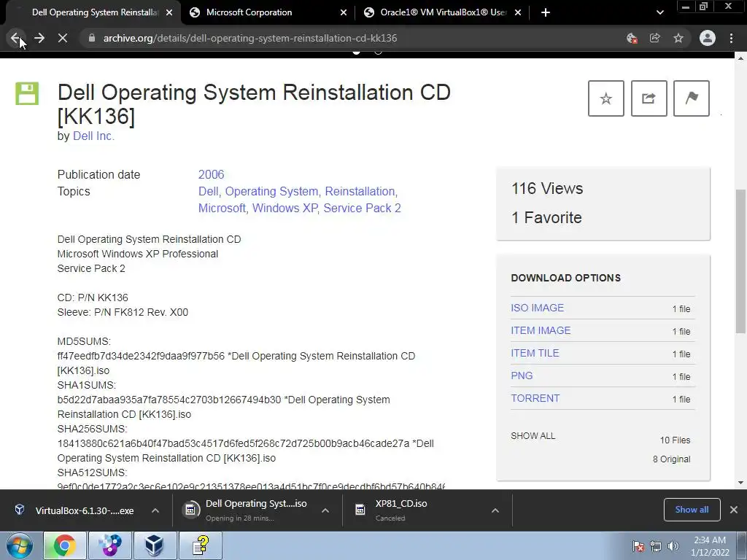Stop loading the page with the X button
Viewport: 747px width, 560px height.
[x=63, y=38]
